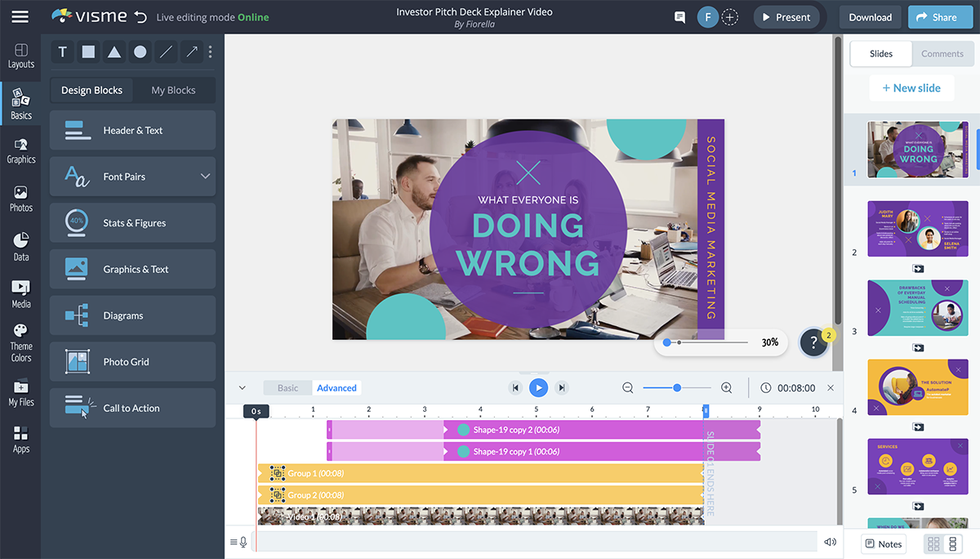This screenshot has width=980, height=559.
Task: Switch timeline to Basic mode
Action: point(287,388)
